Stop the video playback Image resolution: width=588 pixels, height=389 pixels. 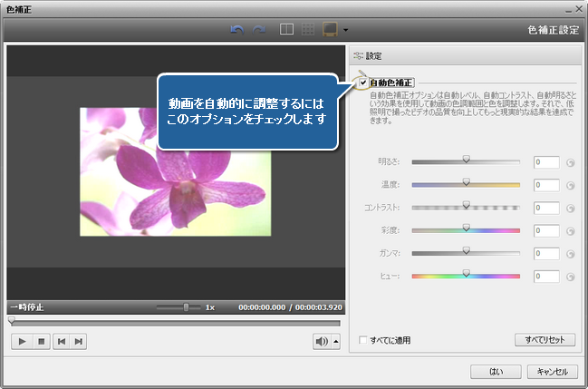[41, 341]
